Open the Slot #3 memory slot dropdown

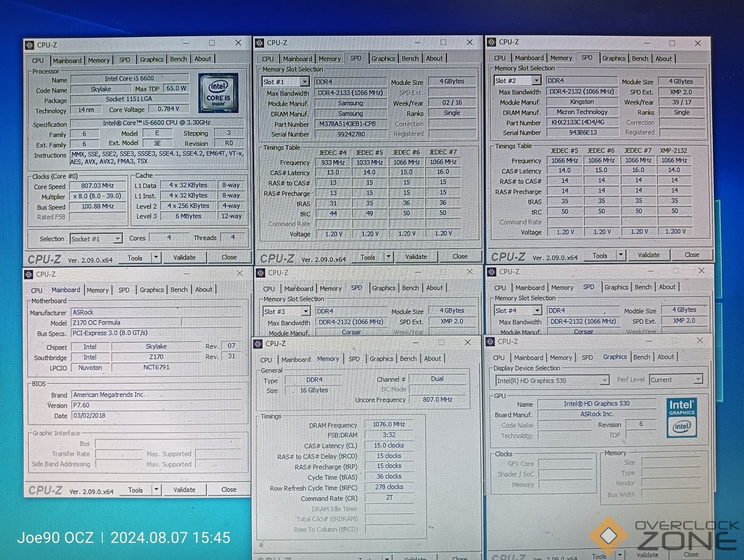(x=306, y=311)
